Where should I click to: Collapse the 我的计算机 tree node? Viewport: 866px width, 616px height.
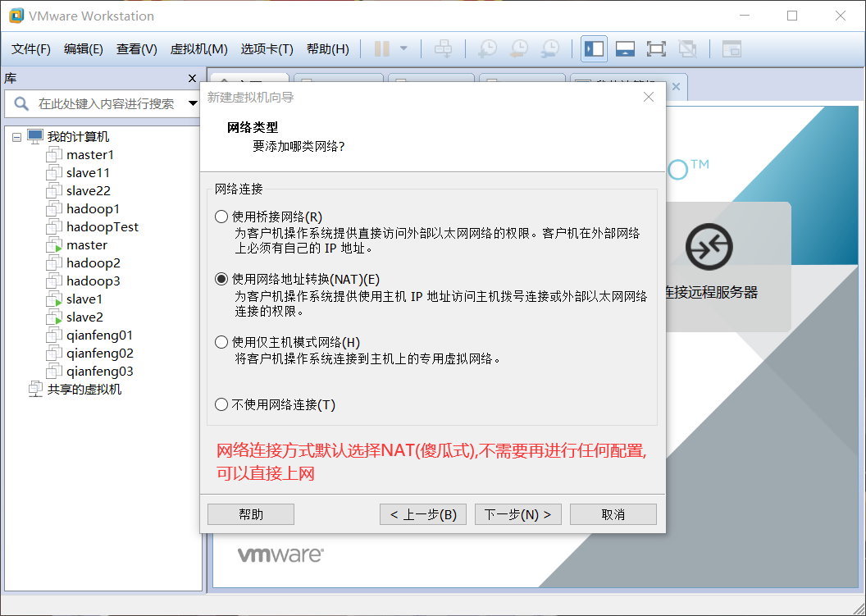point(16,137)
